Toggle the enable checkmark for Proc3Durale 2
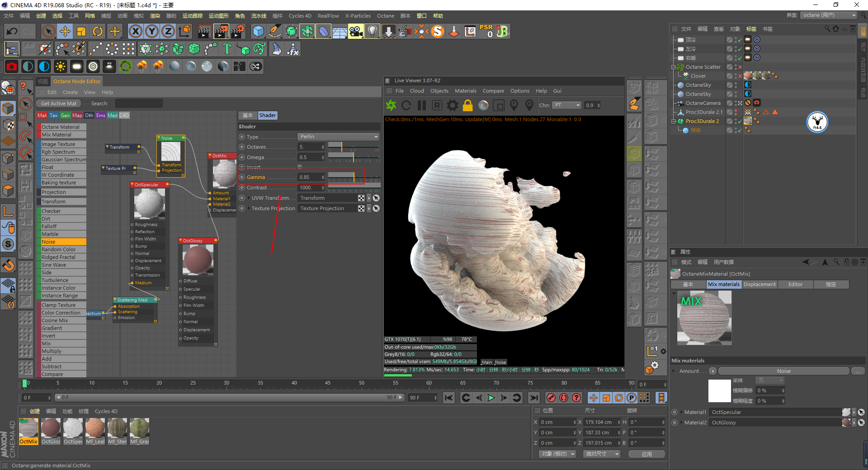The height and width of the screenshot is (470, 868). click(740, 121)
